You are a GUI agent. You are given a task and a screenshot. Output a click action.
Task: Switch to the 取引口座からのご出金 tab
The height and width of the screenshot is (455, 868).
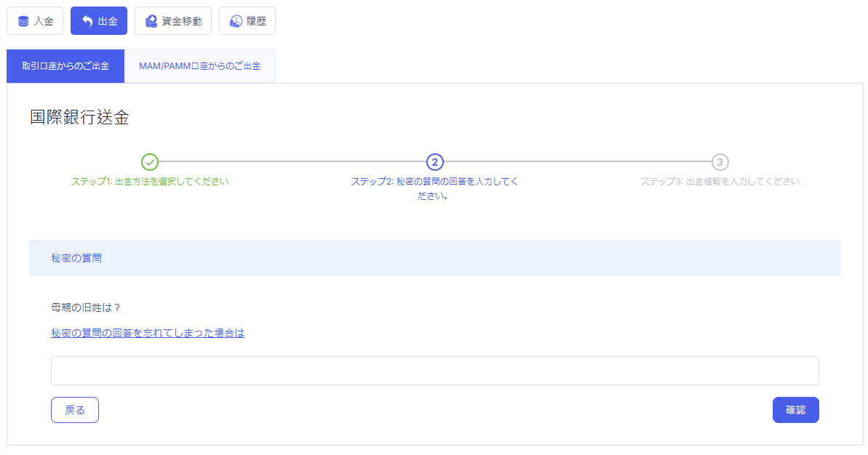click(x=65, y=66)
